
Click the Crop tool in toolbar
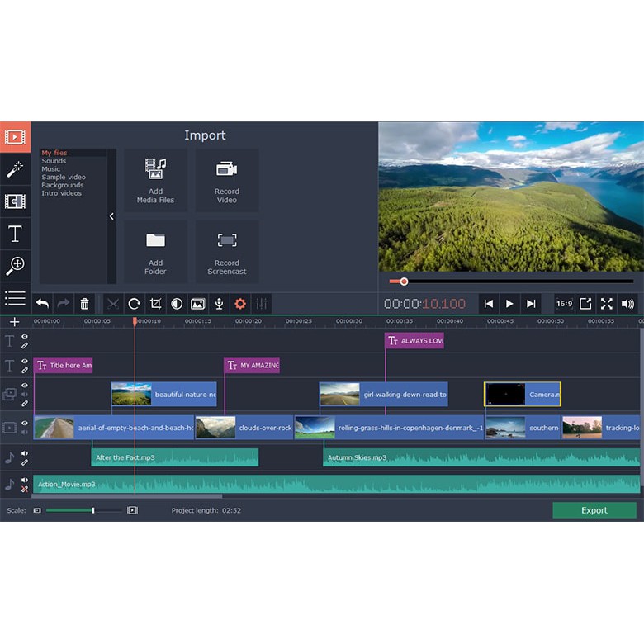point(155,304)
